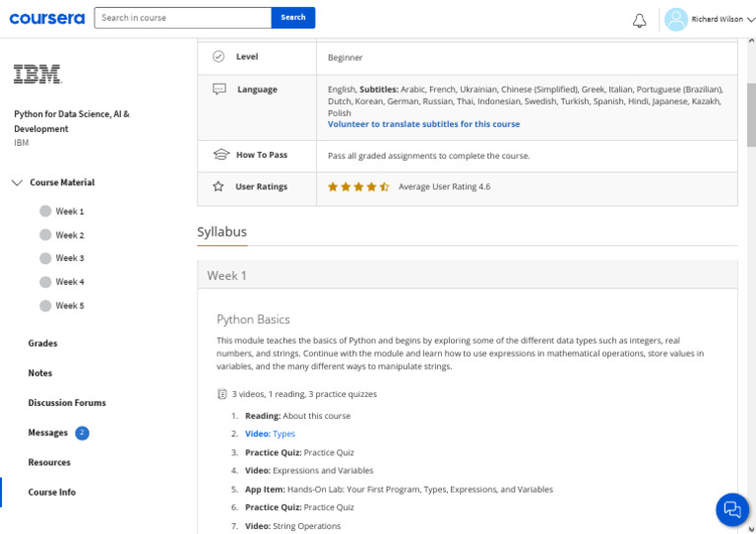
Task: Click the Messages unread count badge
Action: tap(82, 433)
